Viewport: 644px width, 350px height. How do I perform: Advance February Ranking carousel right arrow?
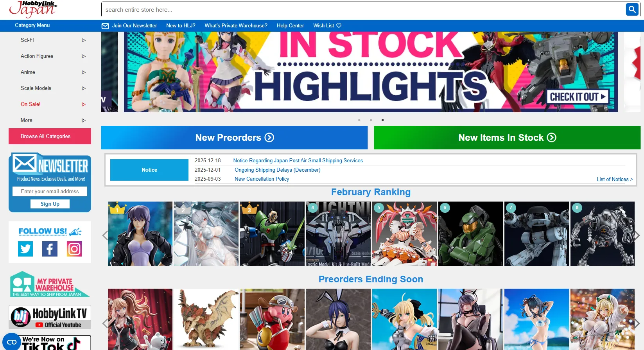pos(637,235)
